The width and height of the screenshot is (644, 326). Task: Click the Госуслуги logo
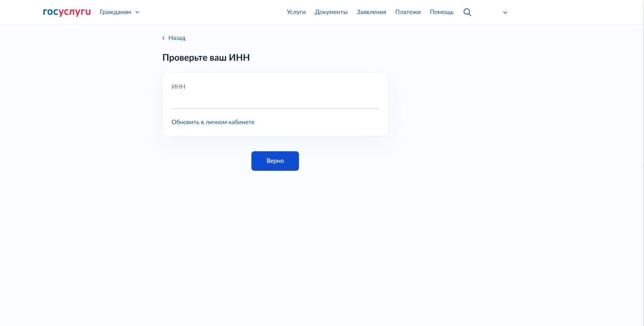(67, 12)
